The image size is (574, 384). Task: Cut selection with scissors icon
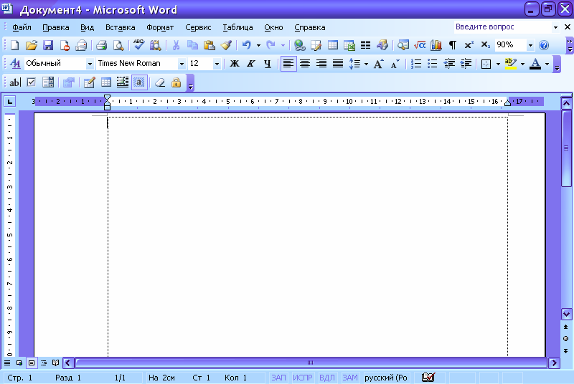click(x=176, y=45)
